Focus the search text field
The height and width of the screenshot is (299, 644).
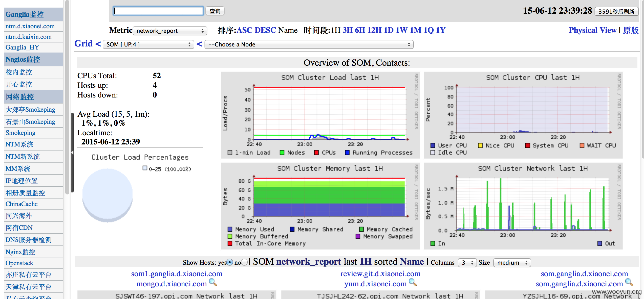click(x=158, y=11)
